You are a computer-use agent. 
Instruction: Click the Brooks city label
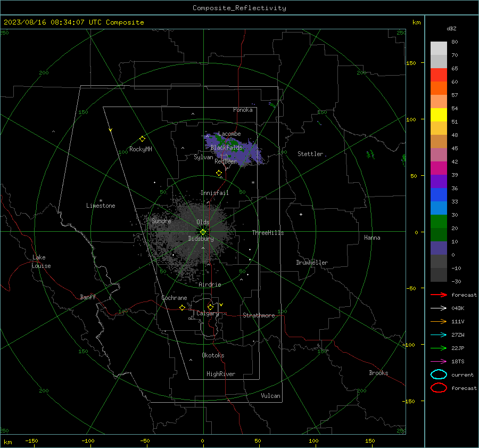[378, 373]
